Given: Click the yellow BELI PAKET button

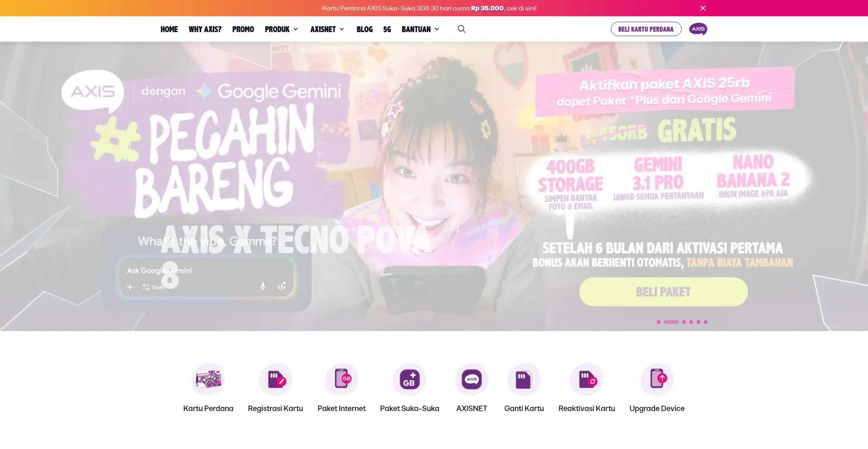Looking at the screenshot, I should 663,292.
